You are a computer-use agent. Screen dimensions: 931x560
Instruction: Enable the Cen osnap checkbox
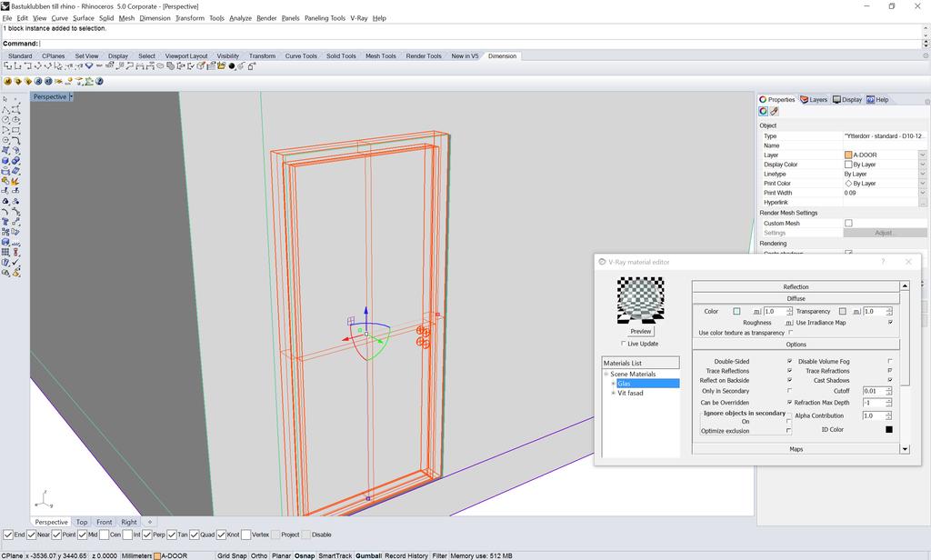(x=104, y=535)
